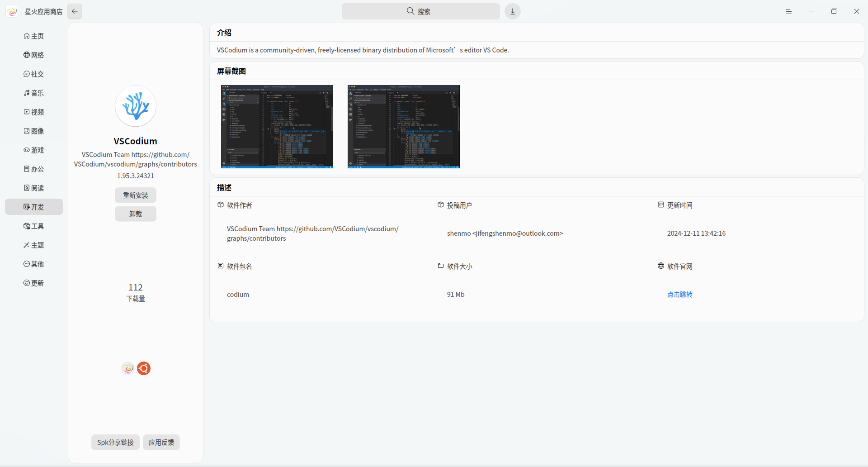The width and height of the screenshot is (868, 467).
Task: Click the 软件官网 globe icon
Action: click(x=661, y=266)
